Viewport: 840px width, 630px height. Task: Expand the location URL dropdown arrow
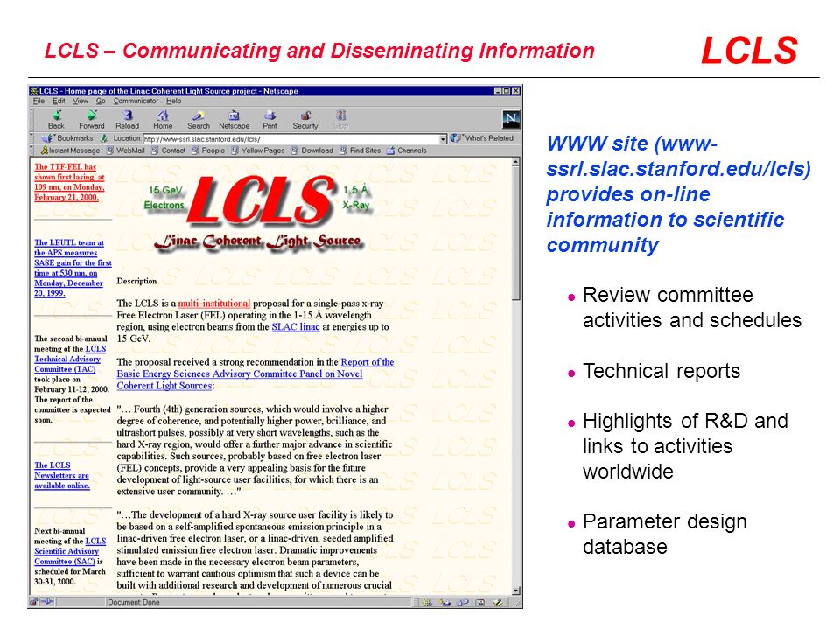443,139
